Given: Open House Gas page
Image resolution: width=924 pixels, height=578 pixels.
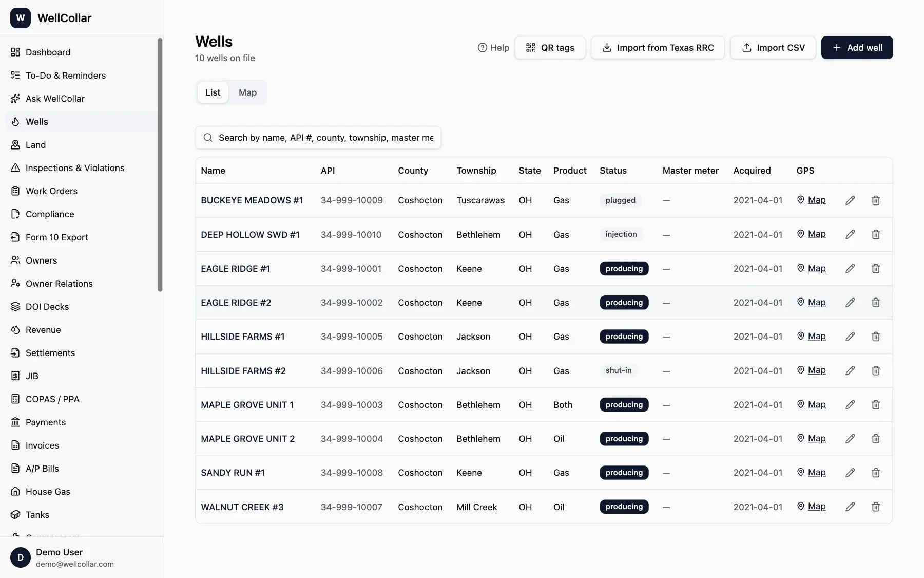Looking at the screenshot, I should pos(81,492).
